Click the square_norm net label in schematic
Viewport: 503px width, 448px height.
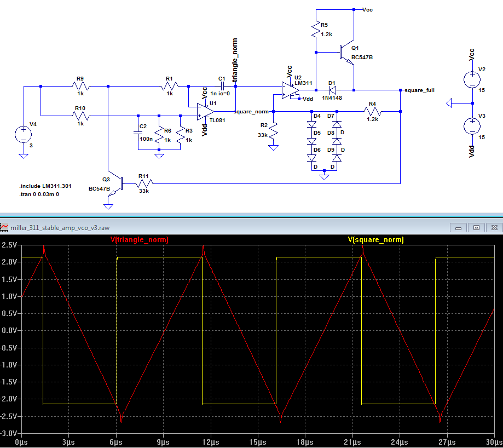click(251, 112)
